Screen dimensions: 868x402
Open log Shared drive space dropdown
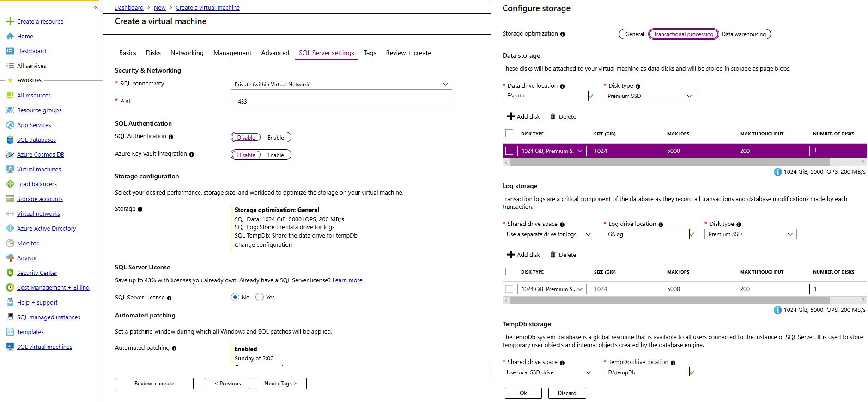(x=548, y=234)
